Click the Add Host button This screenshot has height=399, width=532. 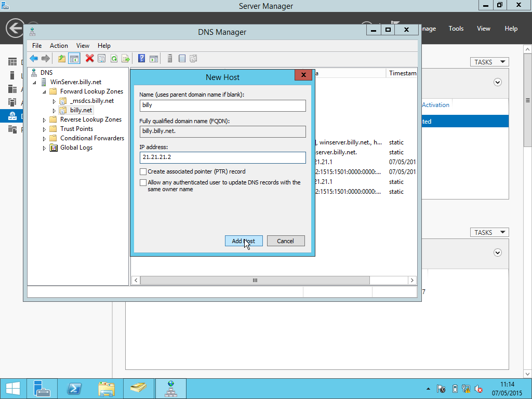click(244, 241)
